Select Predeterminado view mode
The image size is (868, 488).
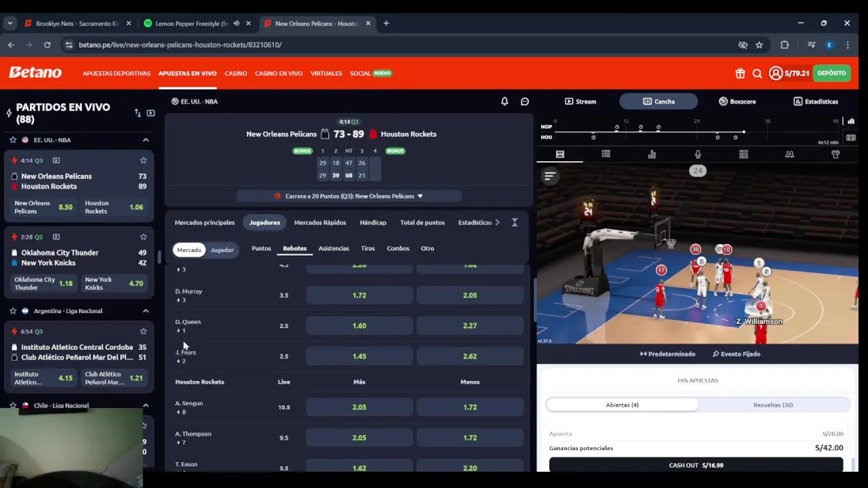(x=668, y=354)
